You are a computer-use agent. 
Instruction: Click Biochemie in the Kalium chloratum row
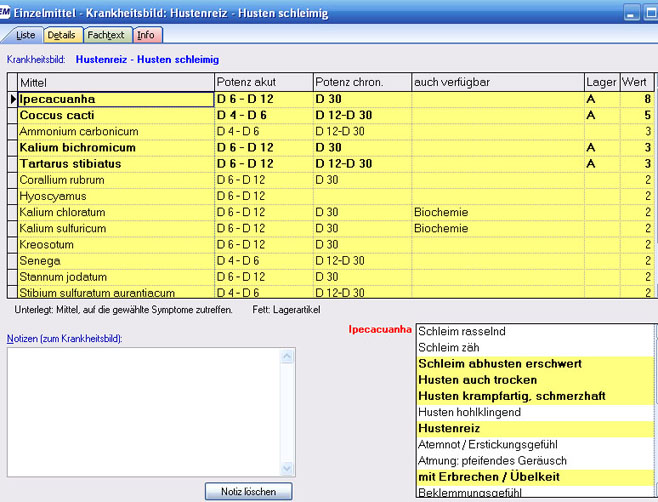440,212
